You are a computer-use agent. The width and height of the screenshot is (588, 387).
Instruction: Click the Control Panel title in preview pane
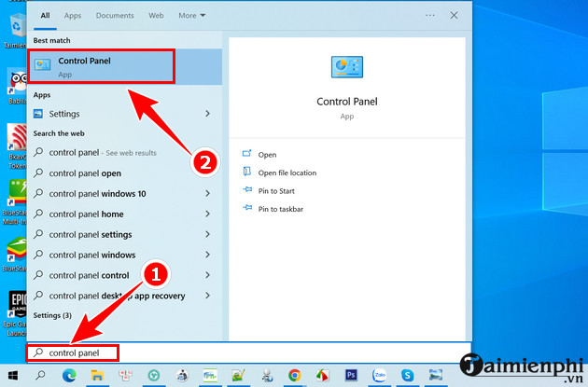347,102
